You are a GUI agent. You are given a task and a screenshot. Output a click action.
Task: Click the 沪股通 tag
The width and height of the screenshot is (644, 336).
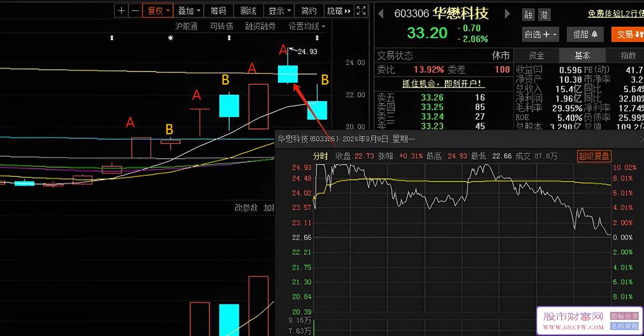[x=186, y=26]
